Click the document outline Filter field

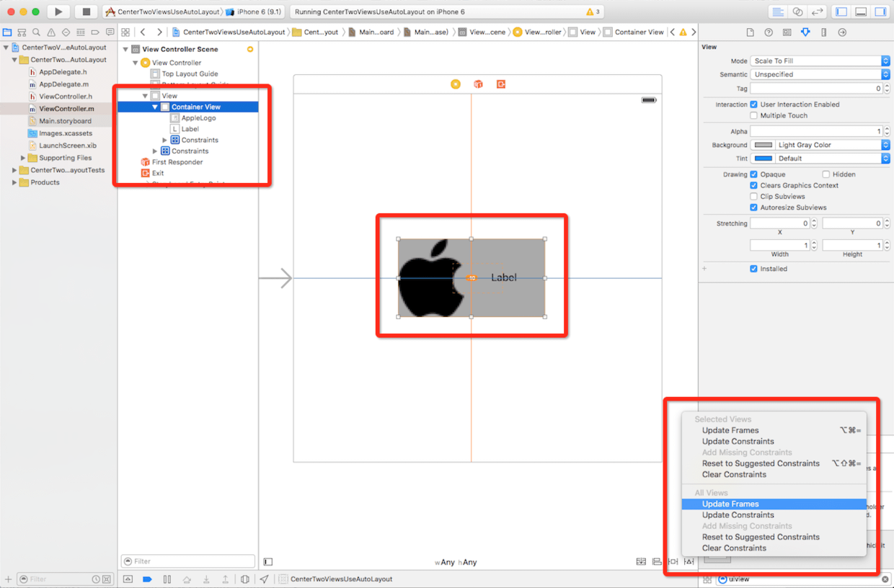click(188, 561)
